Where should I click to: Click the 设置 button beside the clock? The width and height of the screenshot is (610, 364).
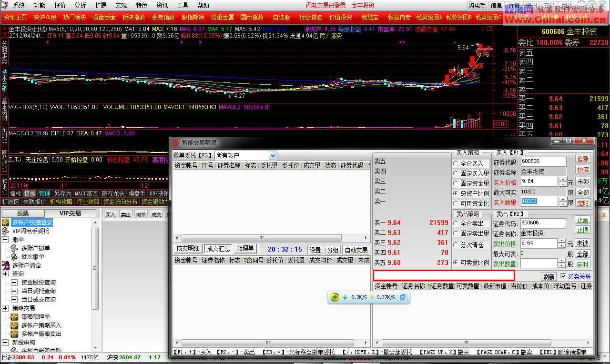click(x=315, y=250)
